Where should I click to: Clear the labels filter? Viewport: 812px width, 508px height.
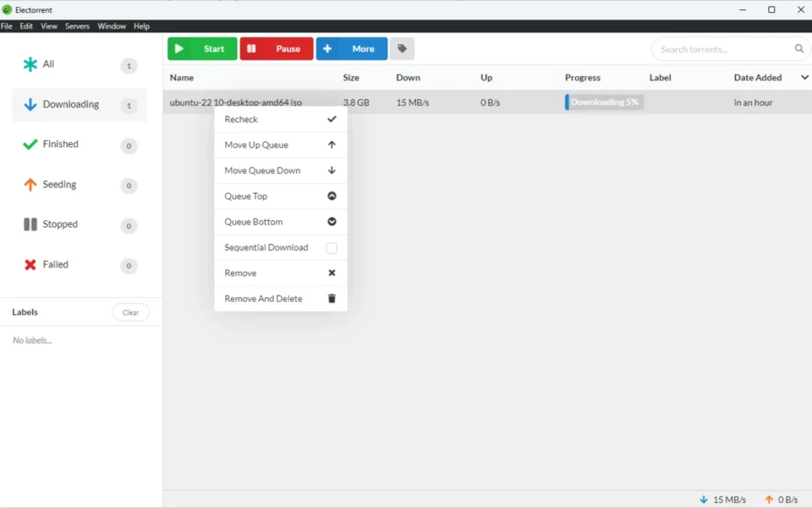click(130, 312)
